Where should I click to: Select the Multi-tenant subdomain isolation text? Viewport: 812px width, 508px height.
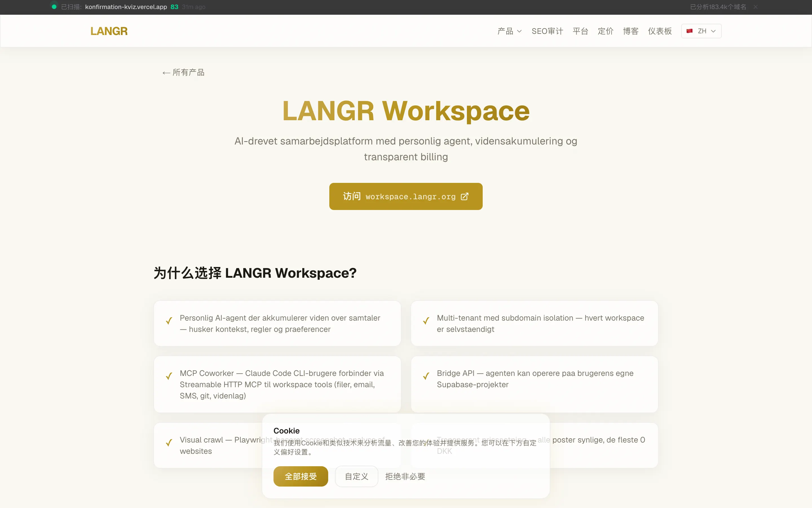click(540, 323)
